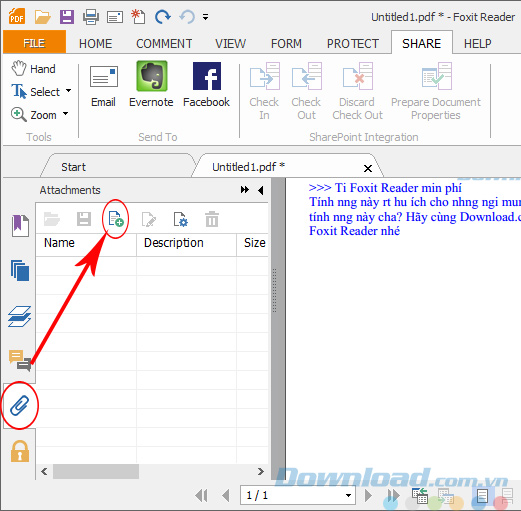Create a new PDF from the toolbar
Viewport: 521px width, 511px height.
pyautogui.click(x=138, y=17)
